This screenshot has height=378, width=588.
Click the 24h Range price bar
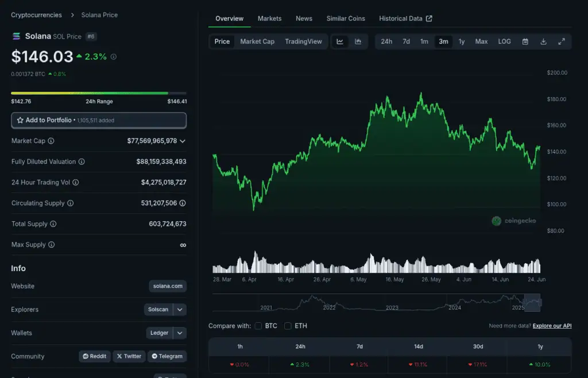coord(99,93)
